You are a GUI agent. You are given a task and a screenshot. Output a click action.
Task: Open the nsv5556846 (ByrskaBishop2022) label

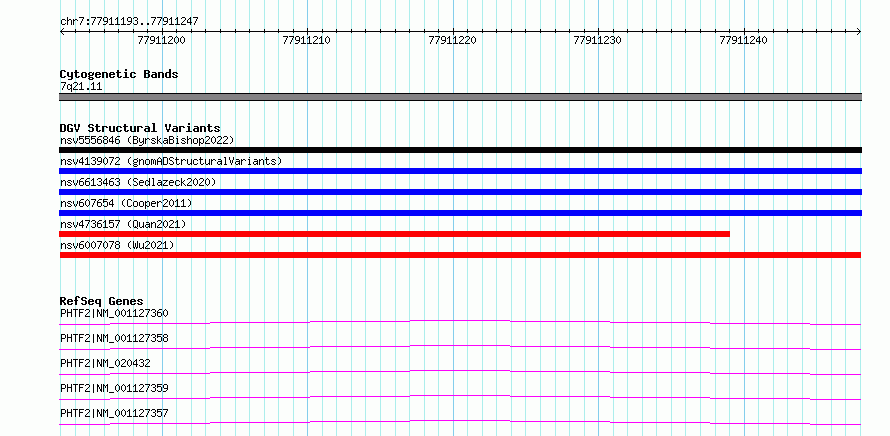pyautogui.click(x=147, y=140)
